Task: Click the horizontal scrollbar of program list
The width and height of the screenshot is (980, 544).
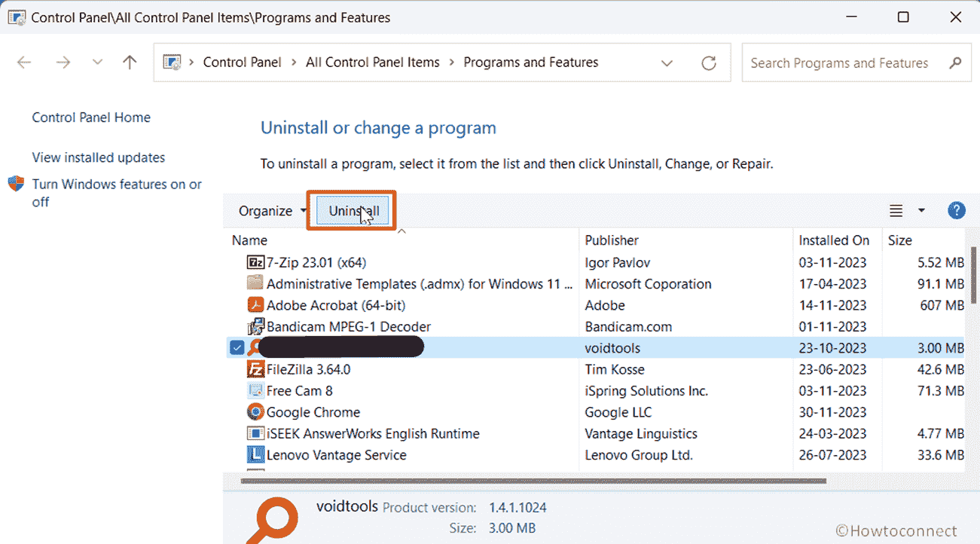Action: pos(533,480)
